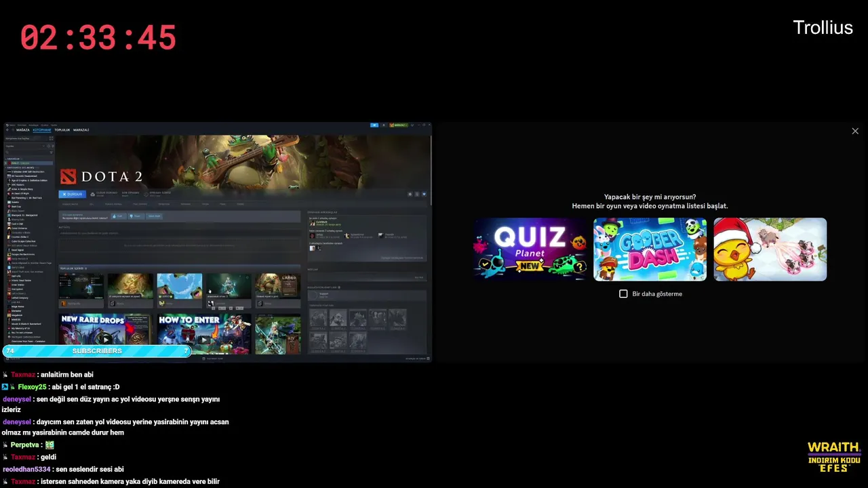Close the activity suggestions panel with X
This screenshot has height=488, width=868.
pos(855,131)
